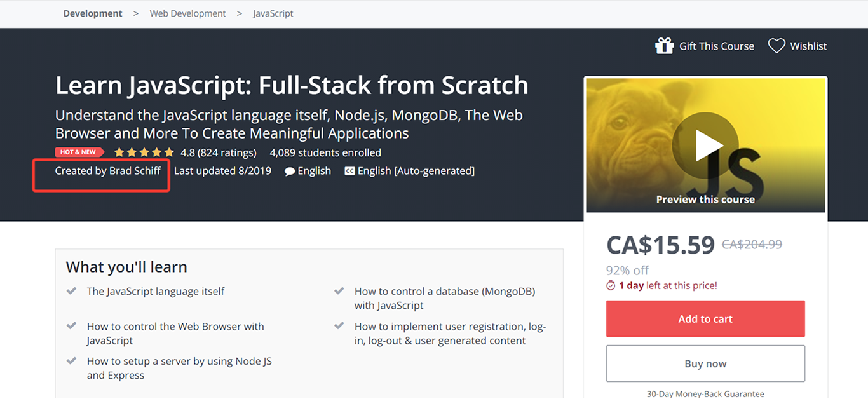This screenshot has width=868, height=413.
Task: Click the course subtitle description
Action: click(x=289, y=125)
